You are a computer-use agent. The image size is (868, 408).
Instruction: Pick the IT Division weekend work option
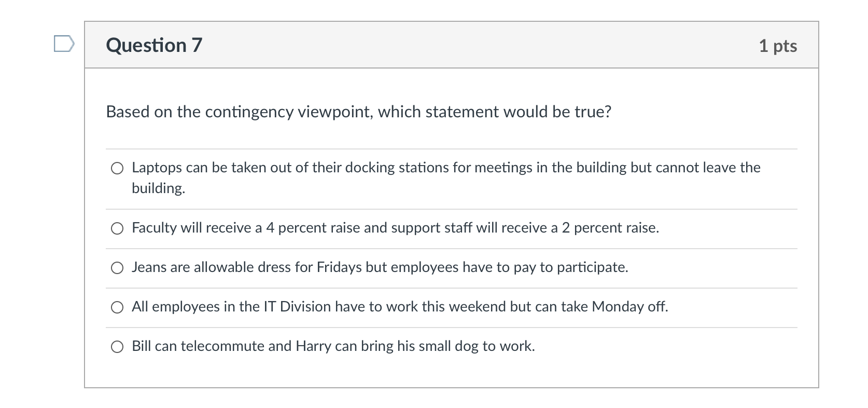[117, 307]
